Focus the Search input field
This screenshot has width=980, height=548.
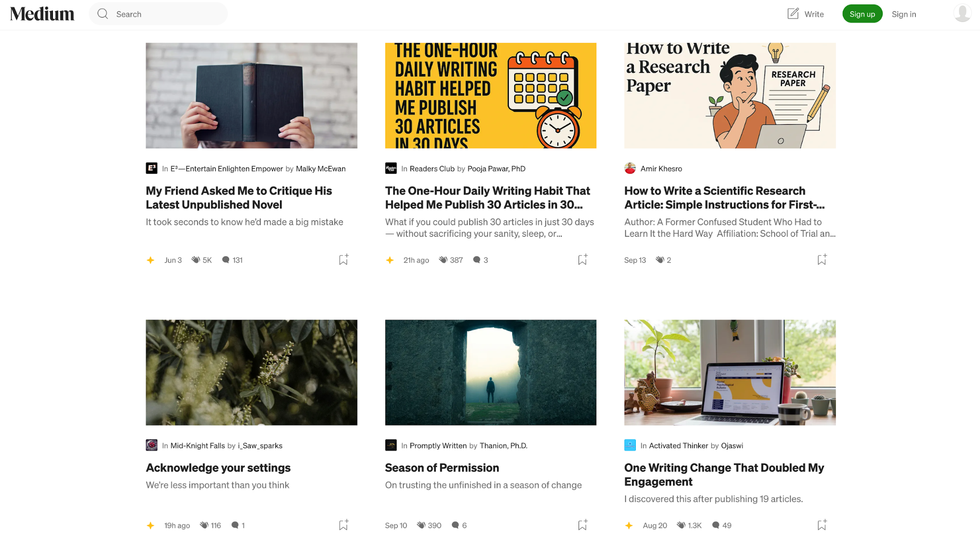coord(158,14)
